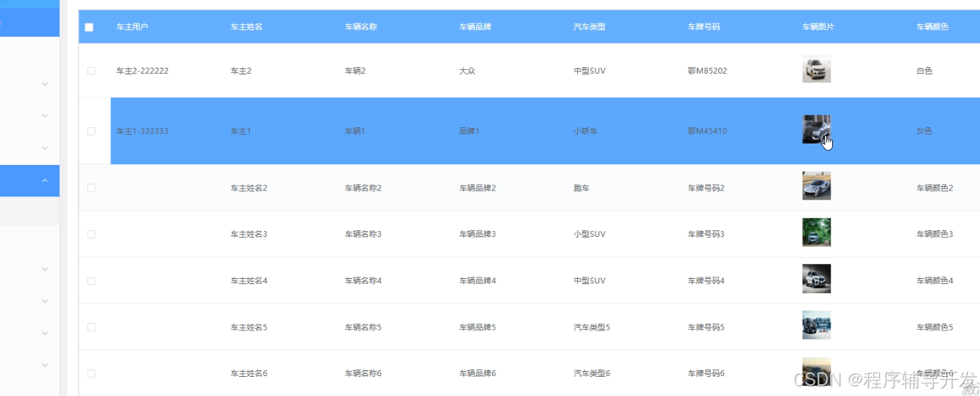Select the 车辆名称2 cell
Viewport: 980px width, 396px height.
pyautogui.click(x=363, y=188)
